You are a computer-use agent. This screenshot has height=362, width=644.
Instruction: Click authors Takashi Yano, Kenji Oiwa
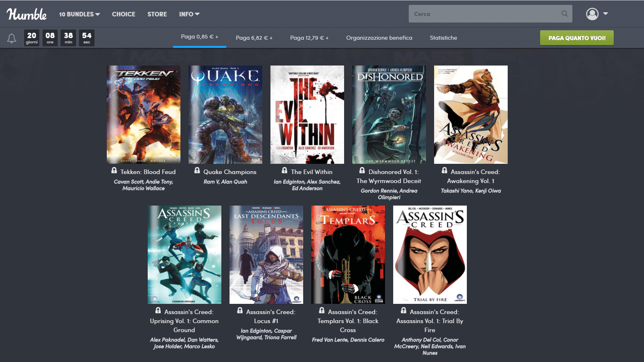pyautogui.click(x=471, y=191)
